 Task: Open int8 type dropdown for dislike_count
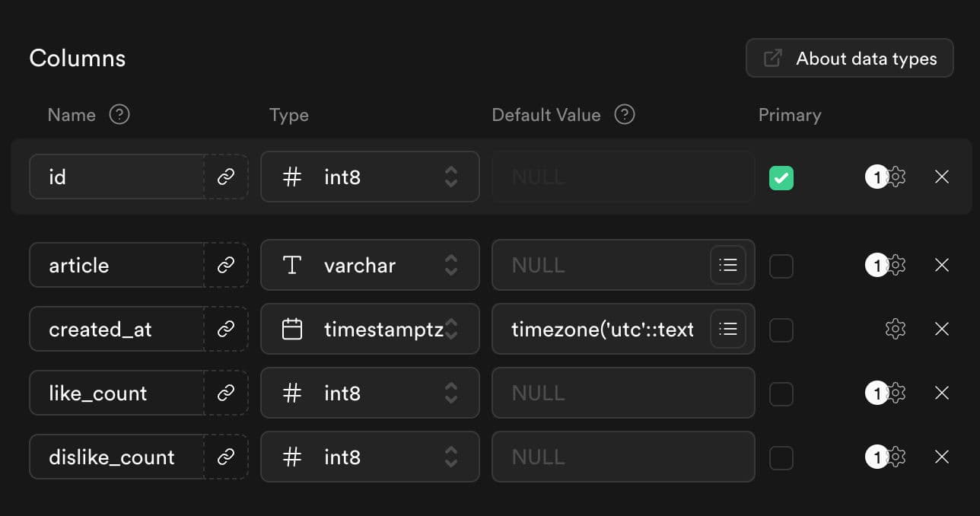tap(370, 457)
